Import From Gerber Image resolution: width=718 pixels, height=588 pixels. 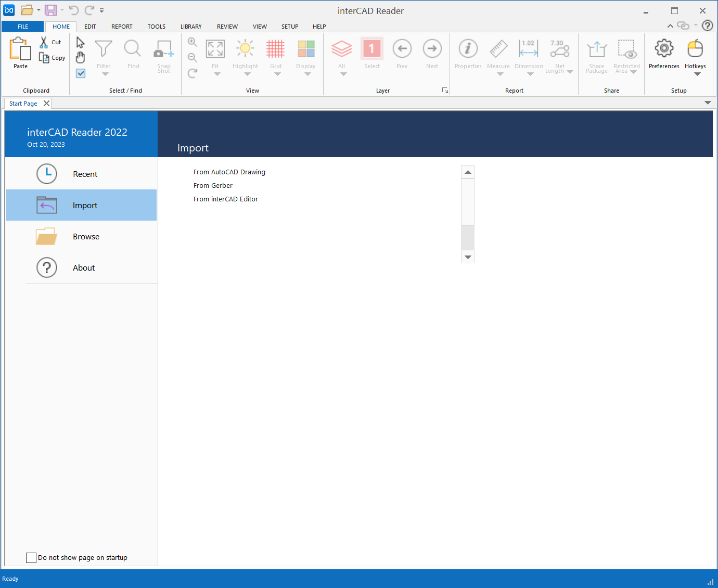213,185
